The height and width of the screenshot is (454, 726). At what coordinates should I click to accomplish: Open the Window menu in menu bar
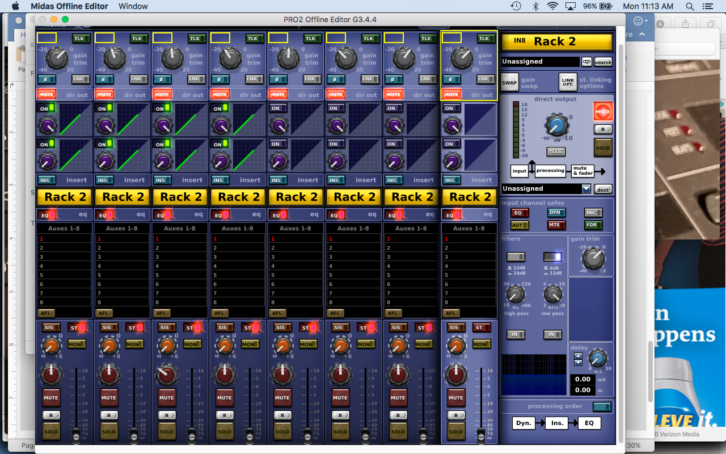click(133, 6)
